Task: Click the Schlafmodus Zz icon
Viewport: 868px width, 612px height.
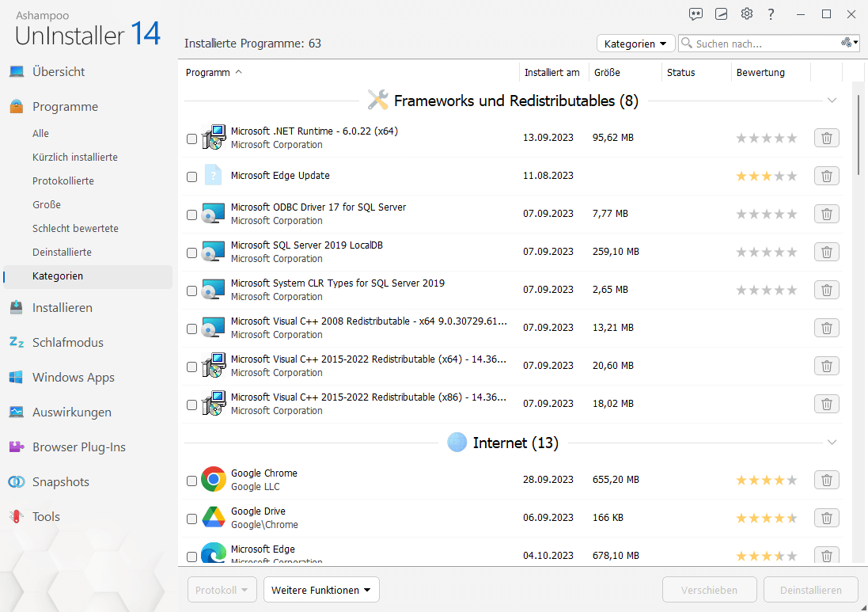Action: click(x=17, y=342)
